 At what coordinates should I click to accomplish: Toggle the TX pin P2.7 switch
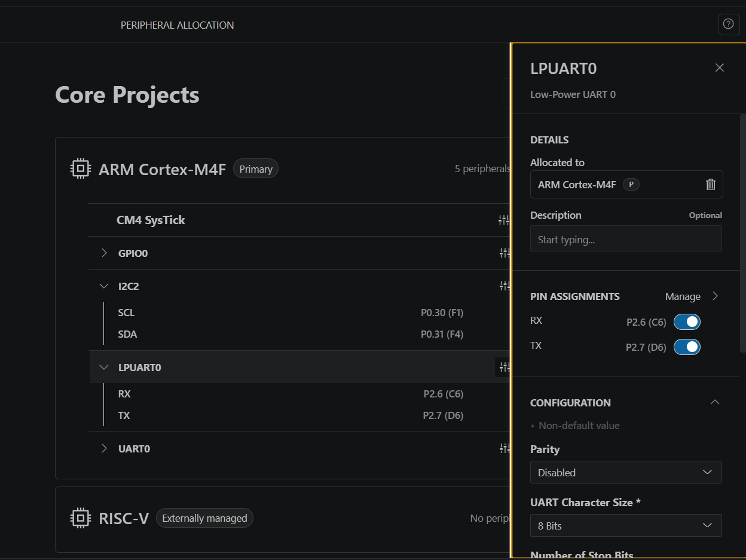pyautogui.click(x=687, y=347)
